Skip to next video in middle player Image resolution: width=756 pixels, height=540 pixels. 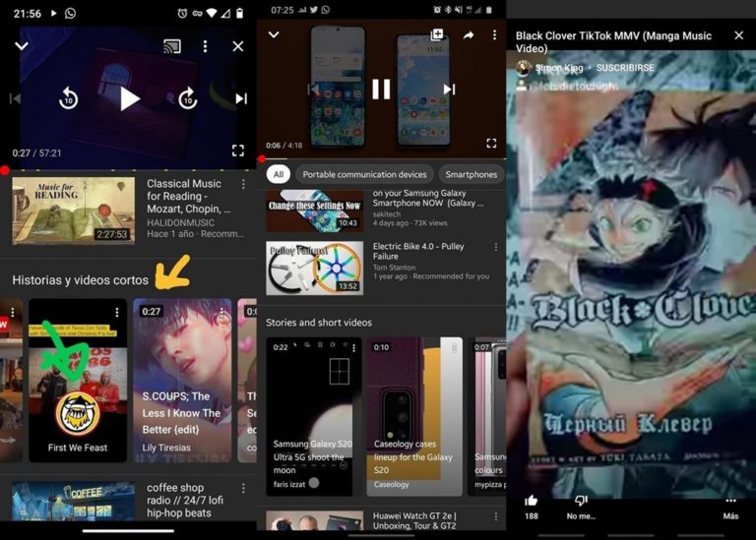(x=449, y=90)
